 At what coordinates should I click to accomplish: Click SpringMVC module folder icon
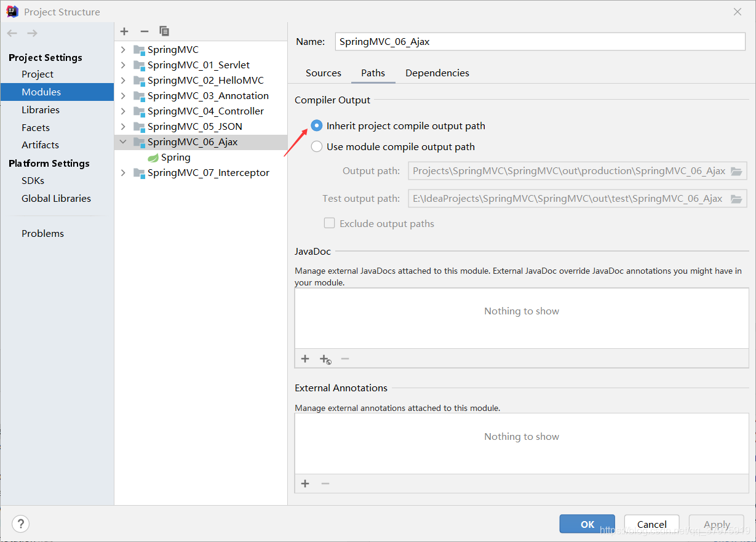pyautogui.click(x=139, y=50)
